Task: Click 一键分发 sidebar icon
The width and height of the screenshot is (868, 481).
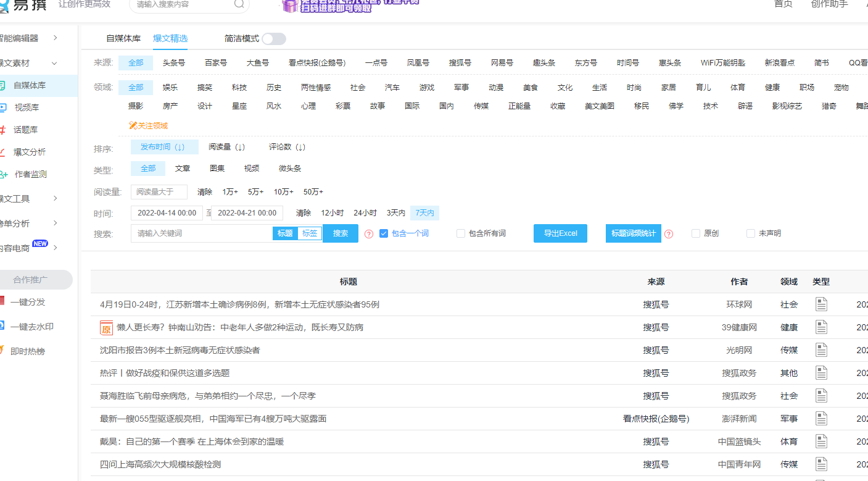Action: pos(2,301)
